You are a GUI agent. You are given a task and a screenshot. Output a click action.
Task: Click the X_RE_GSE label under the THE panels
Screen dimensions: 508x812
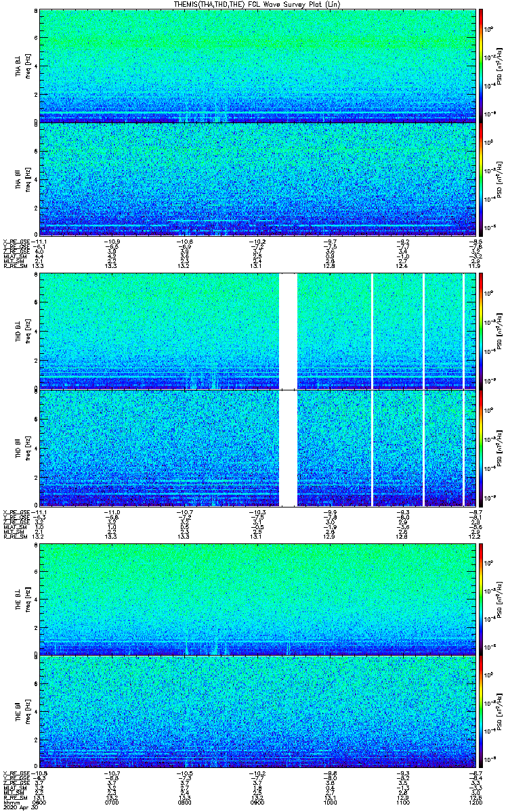click(x=15, y=773)
